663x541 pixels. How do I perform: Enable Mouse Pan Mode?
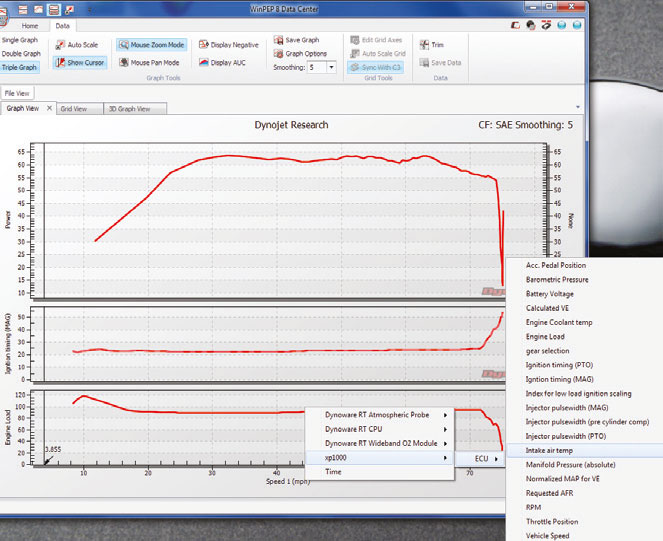click(149, 63)
